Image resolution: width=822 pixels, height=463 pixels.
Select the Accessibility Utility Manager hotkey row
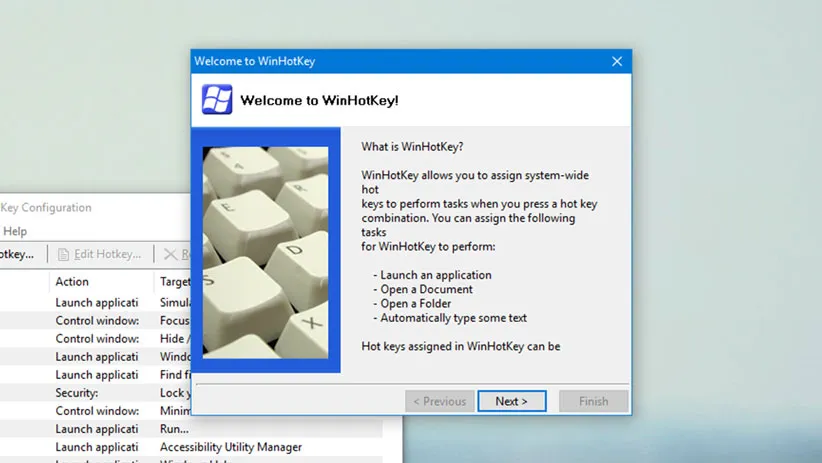[230, 447]
